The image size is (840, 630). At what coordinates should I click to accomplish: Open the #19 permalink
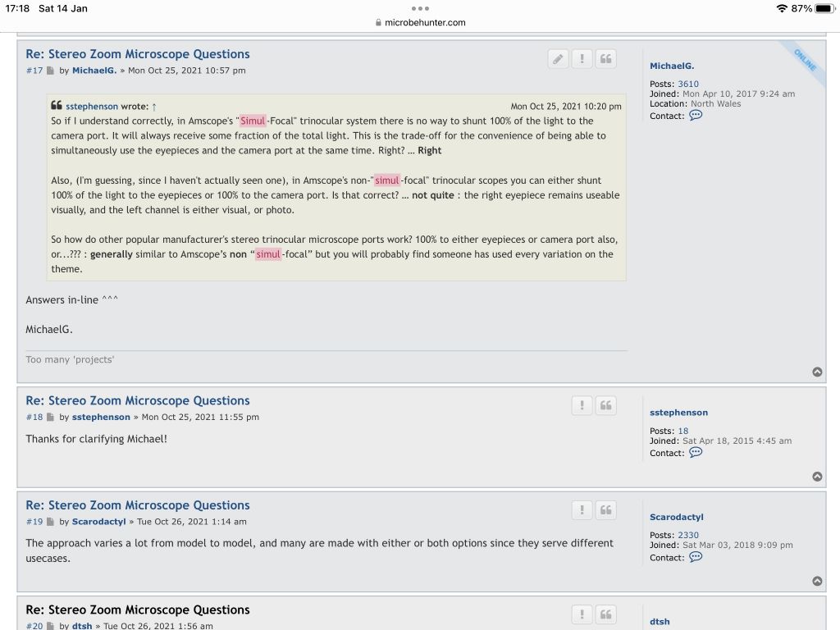click(x=34, y=522)
